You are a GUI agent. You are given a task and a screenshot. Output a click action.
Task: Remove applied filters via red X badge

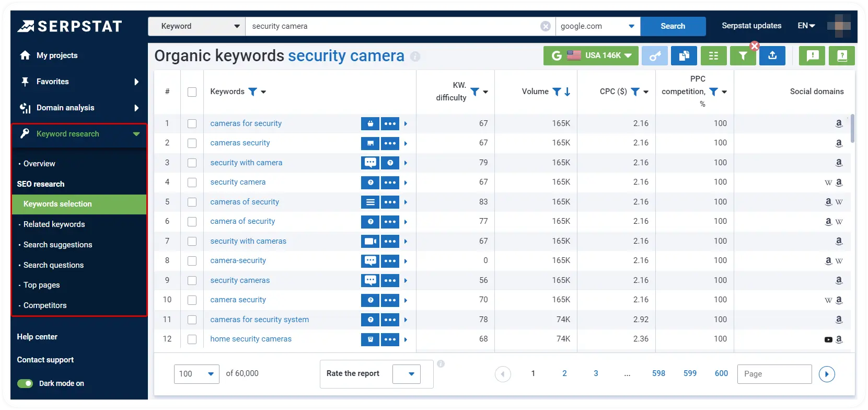tap(755, 46)
